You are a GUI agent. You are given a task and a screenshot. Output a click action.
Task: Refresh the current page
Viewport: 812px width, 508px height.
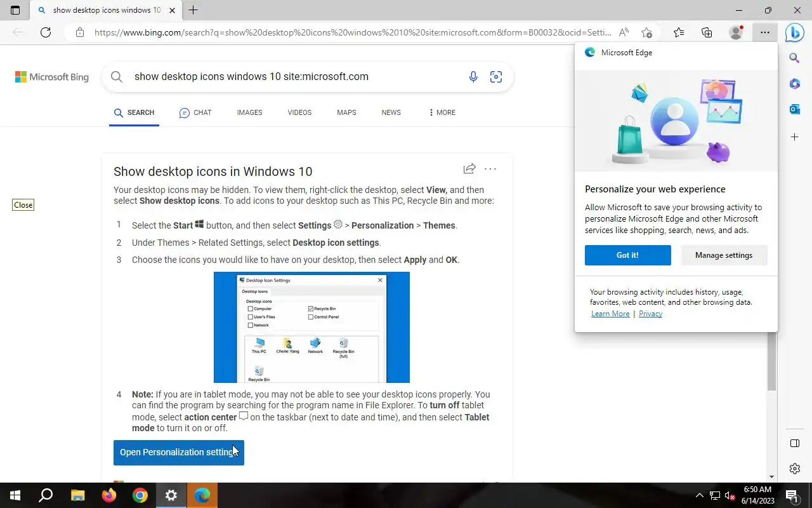[46, 32]
